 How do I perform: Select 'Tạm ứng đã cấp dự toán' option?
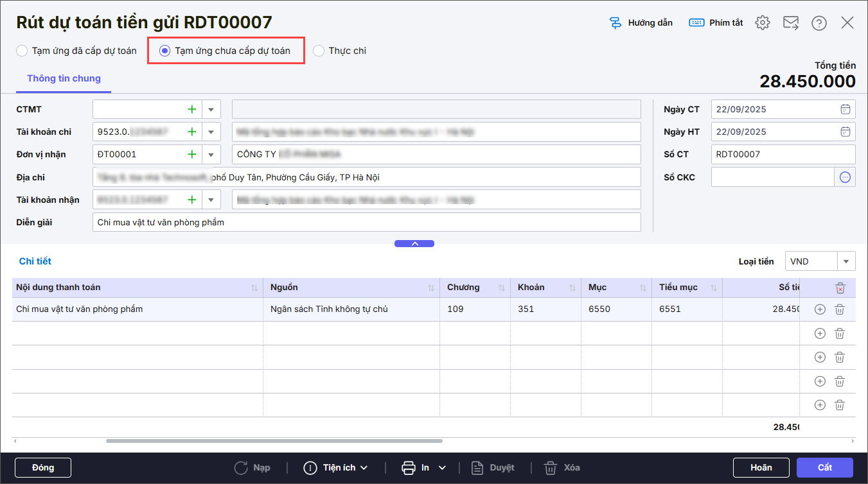(x=22, y=51)
